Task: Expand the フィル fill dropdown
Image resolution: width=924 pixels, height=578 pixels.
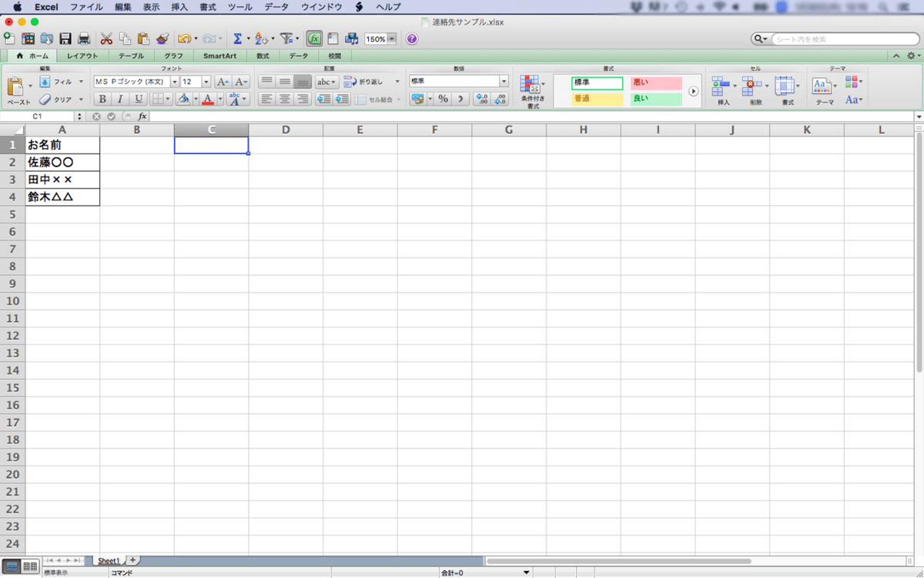Action: [81, 82]
